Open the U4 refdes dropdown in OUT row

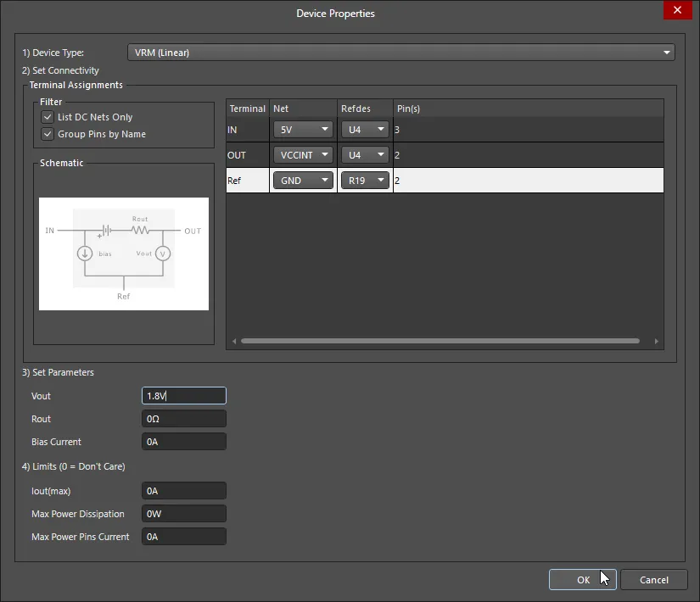pos(365,155)
